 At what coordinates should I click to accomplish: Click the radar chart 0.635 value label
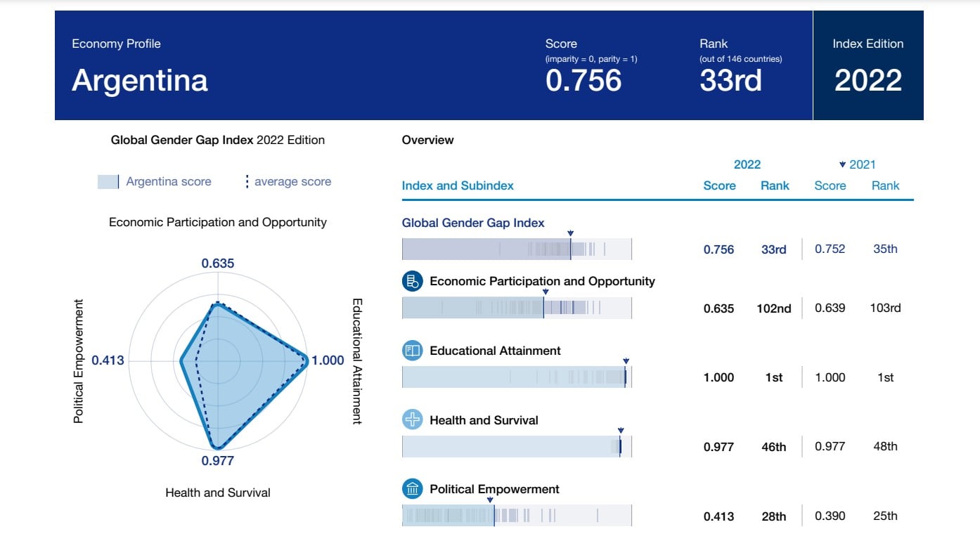(x=217, y=264)
